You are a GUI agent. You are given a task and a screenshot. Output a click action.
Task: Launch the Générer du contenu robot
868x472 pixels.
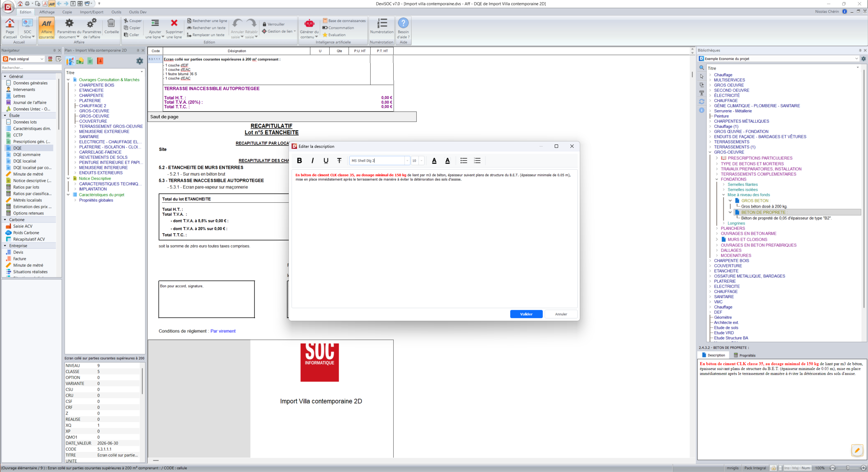pos(309,28)
